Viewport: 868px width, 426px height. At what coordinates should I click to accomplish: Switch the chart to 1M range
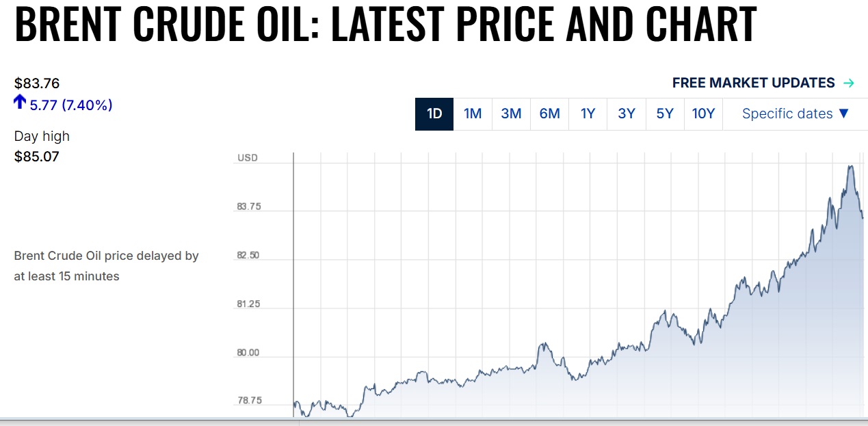473,114
